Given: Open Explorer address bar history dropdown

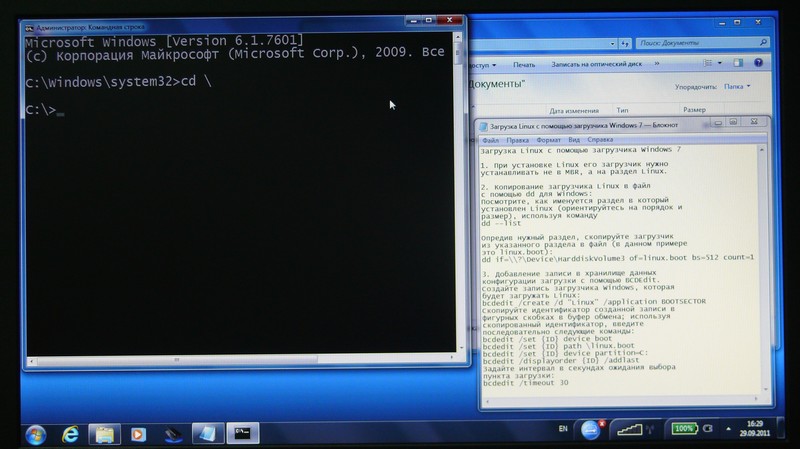Looking at the screenshot, I should pyautogui.click(x=612, y=44).
